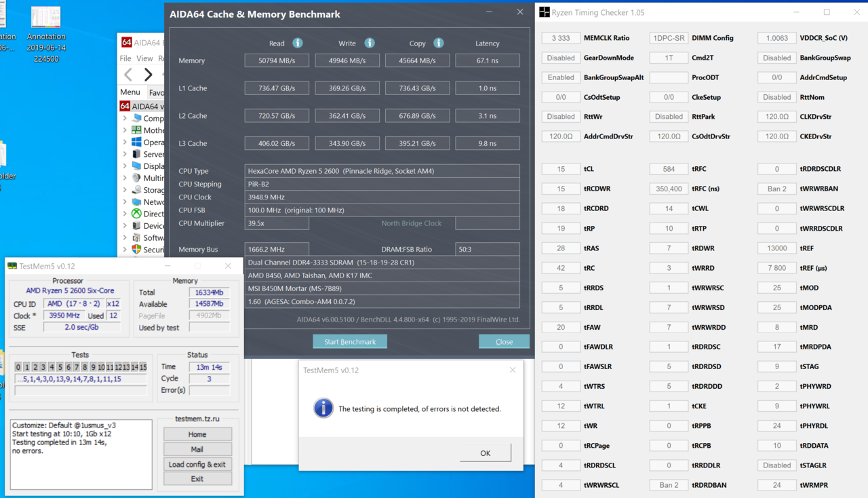868x498 pixels.
Task: Click Mail button in TestMem5
Action: pyautogui.click(x=197, y=449)
